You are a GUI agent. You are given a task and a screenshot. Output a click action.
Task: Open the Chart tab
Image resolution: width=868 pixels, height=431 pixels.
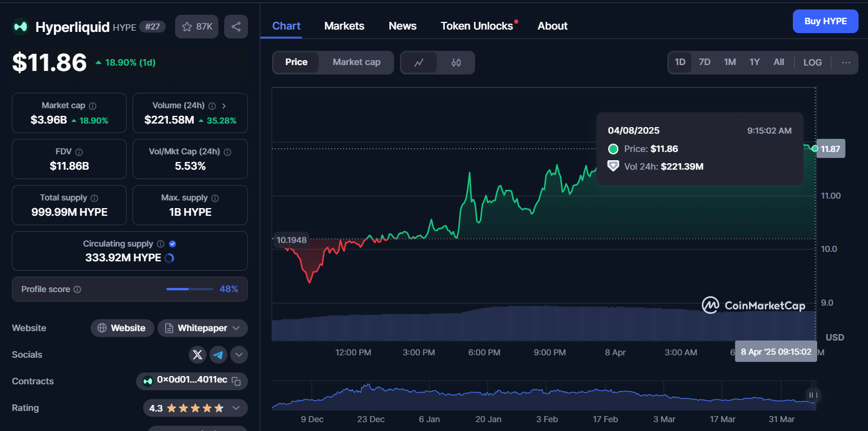(286, 26)
